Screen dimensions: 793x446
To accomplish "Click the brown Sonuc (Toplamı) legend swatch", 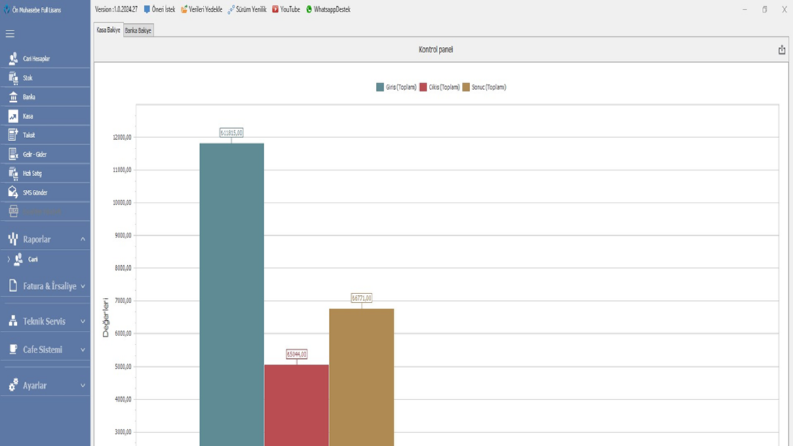I will point(466,87).
